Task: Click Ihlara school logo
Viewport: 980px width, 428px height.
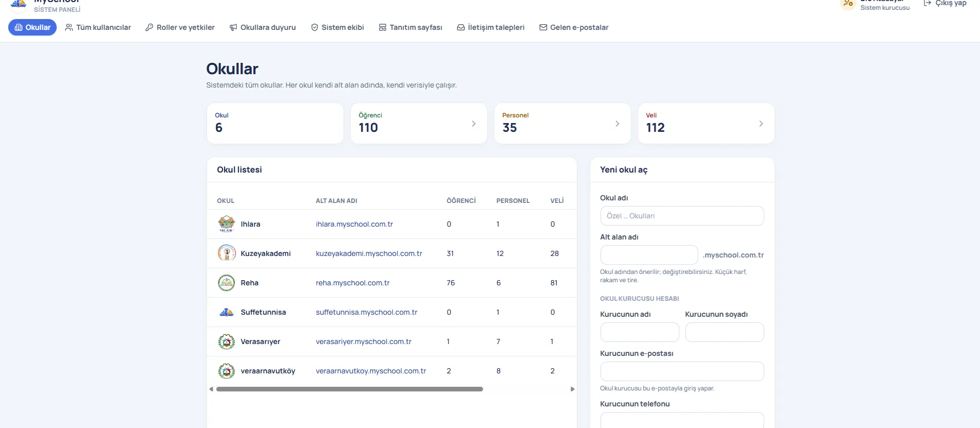Action: (x=227, y=224)
